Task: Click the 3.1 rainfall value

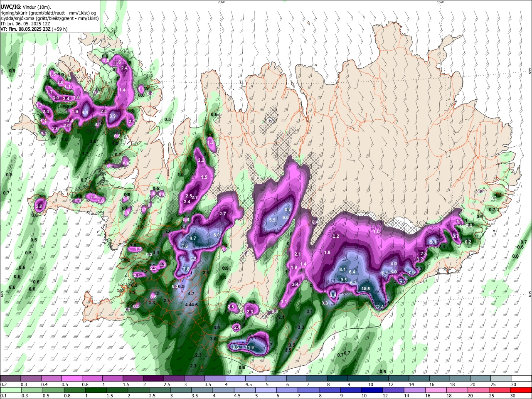Action: 309,311
